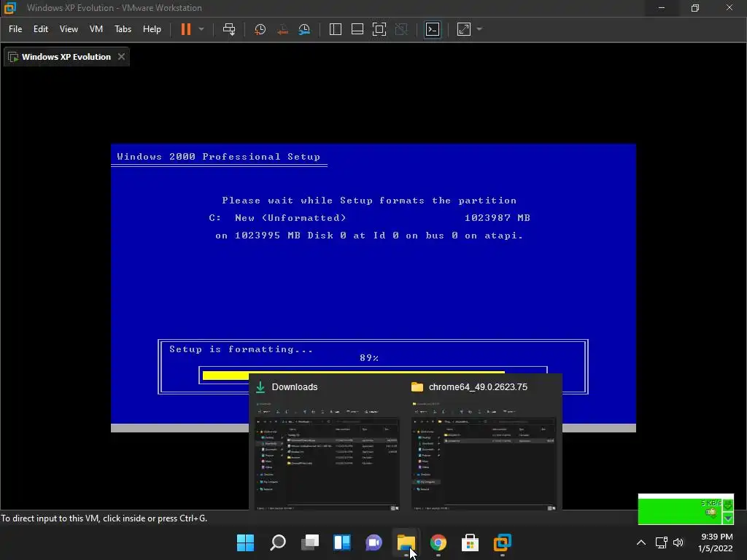Open the Help menu

152,29
